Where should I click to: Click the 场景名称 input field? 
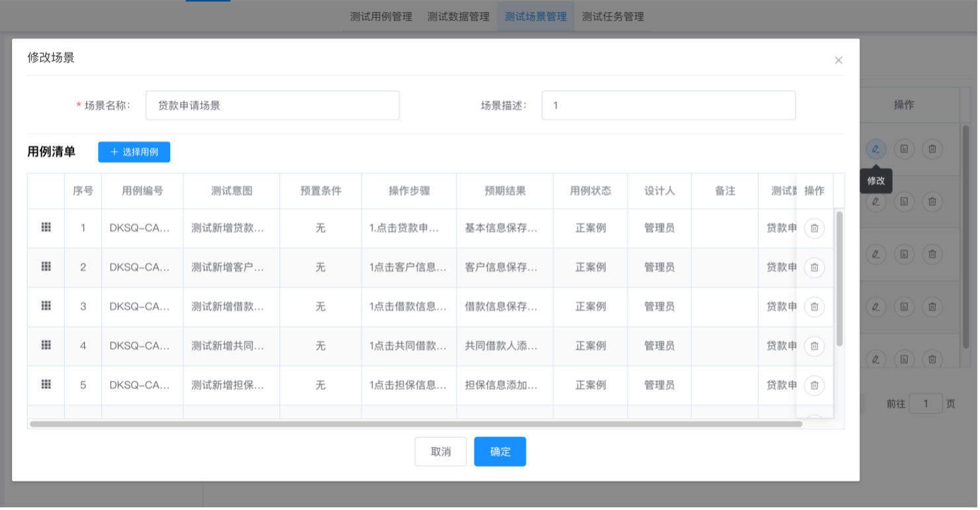[272, 105]
